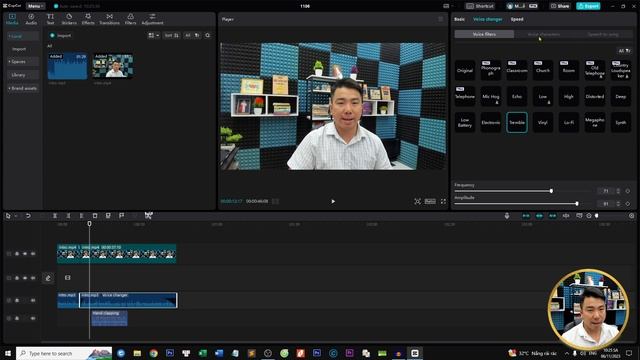
Task: Open the player hamburger menu icon
Action: pos(441,19)
